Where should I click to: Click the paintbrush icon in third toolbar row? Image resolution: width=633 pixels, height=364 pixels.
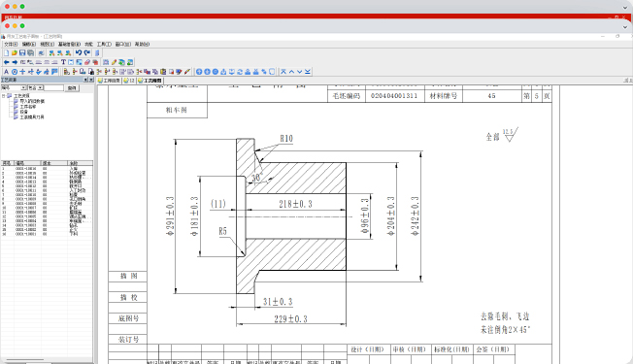(x=187, y=72)
